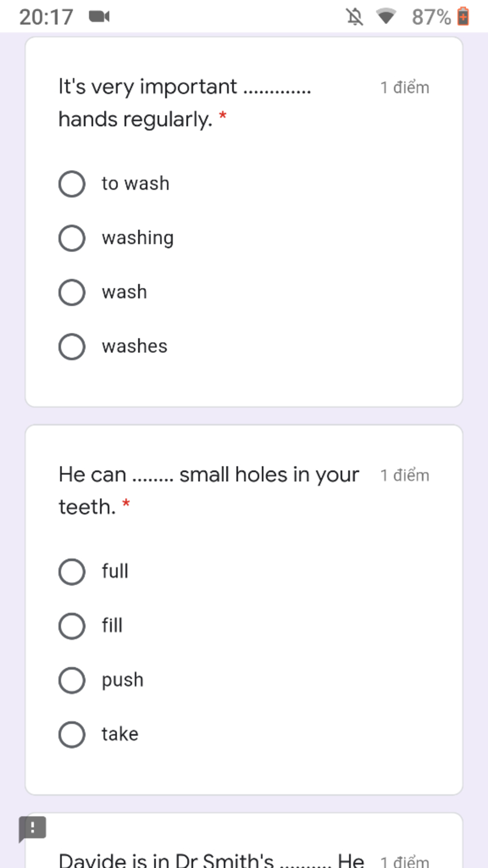Tap the status bar clock showing 20:17
The height and width of the screenshot is (868, 488).
46,17
